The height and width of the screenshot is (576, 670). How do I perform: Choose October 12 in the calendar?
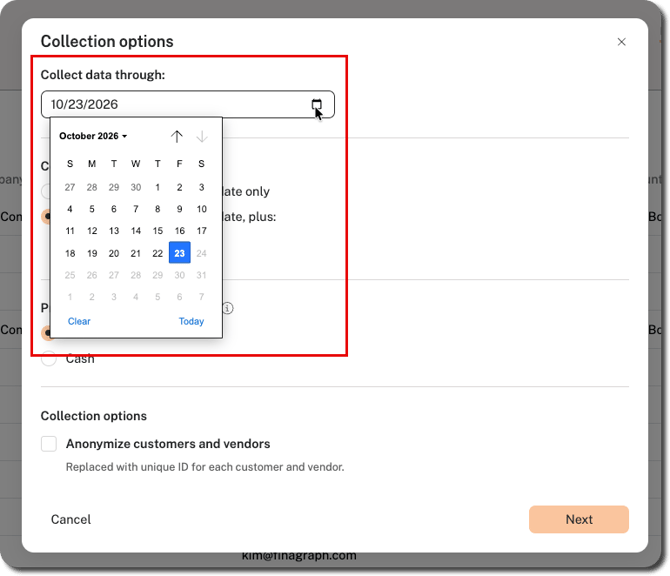(x=92, y=231)
